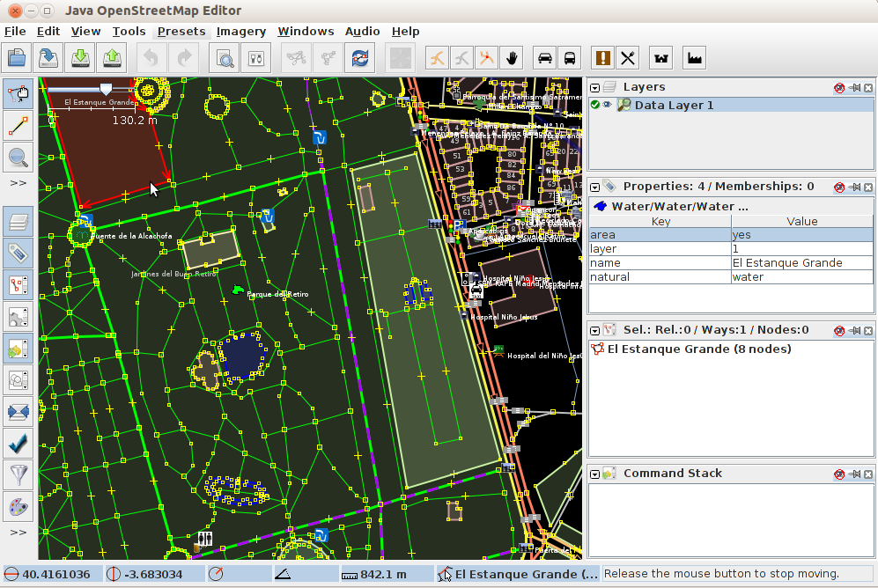The width and height of the screenshot is (878, 588).
Task: Open the Presets menu
Action: [181, 31]
